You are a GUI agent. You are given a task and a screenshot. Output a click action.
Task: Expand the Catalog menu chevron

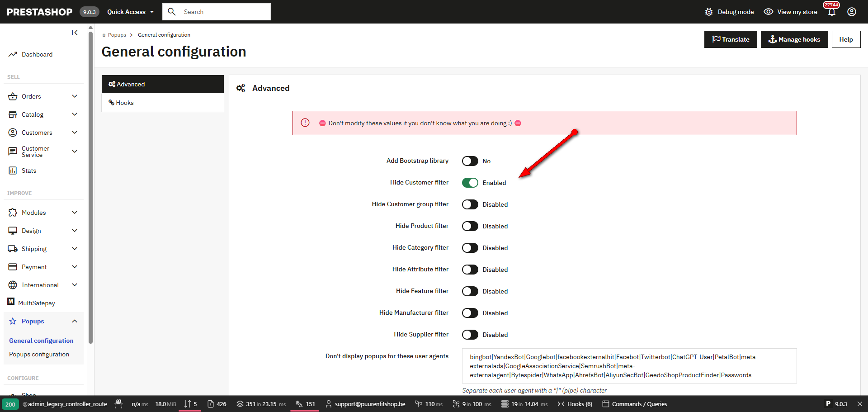75,114
